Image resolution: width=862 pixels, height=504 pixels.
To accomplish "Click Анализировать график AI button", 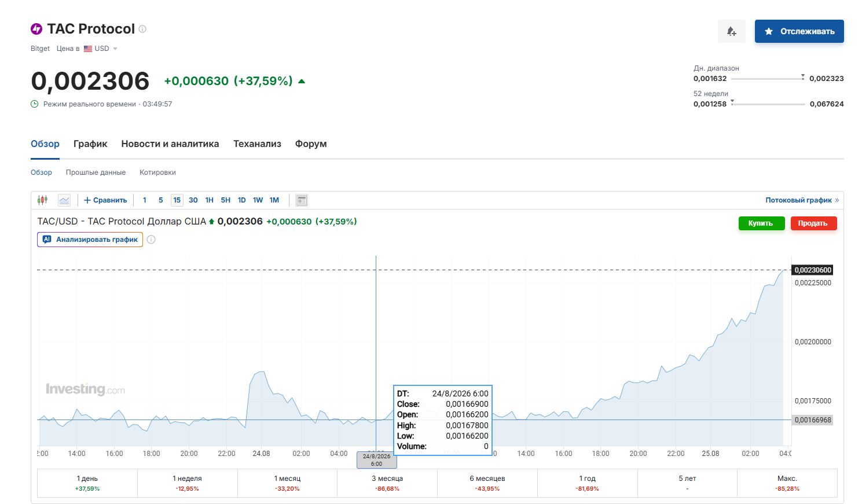I will coord(90,240).
